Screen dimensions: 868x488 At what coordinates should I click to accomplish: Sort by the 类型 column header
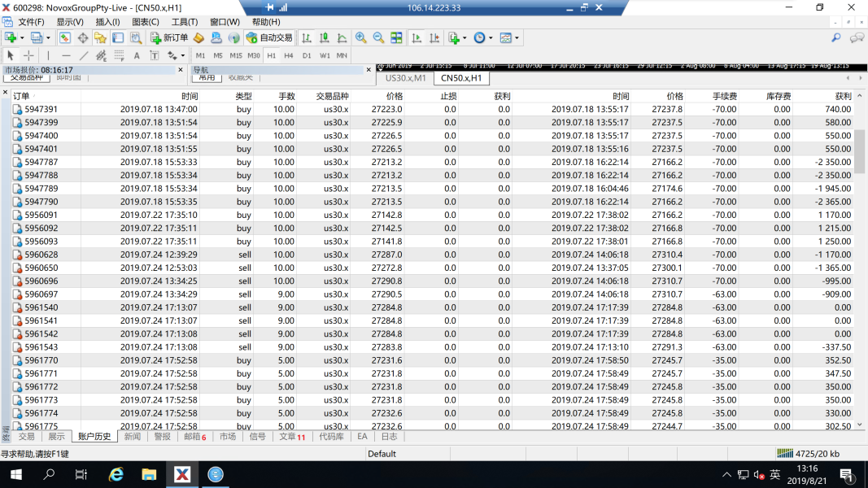coord(243,96)
